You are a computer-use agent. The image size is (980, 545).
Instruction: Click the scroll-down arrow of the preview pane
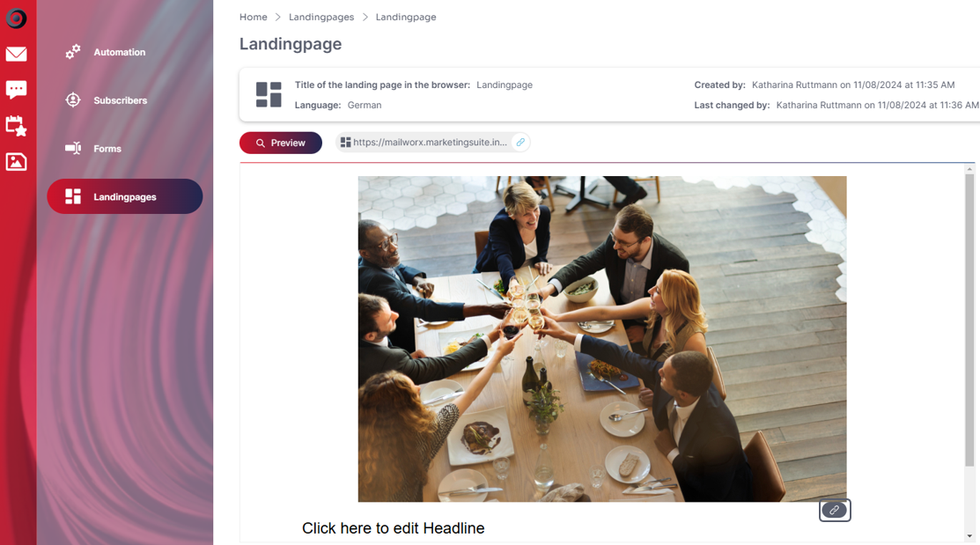(x=969, y=535)
